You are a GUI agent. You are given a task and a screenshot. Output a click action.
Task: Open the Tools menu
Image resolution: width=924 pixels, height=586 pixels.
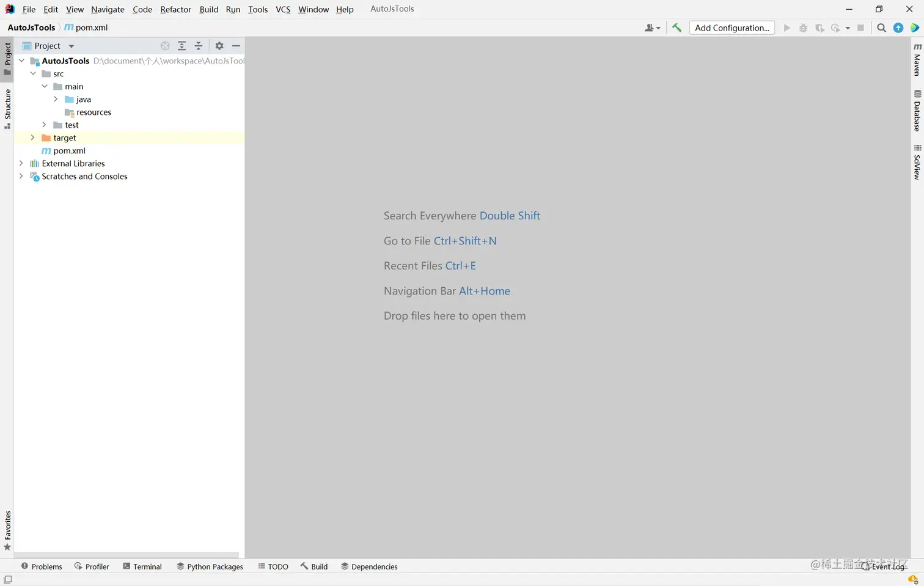click(x=258, y=9)
